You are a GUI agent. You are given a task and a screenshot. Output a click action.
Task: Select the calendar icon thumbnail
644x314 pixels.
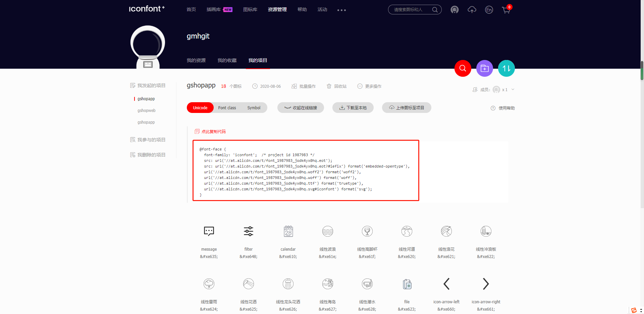pos(288,231)
